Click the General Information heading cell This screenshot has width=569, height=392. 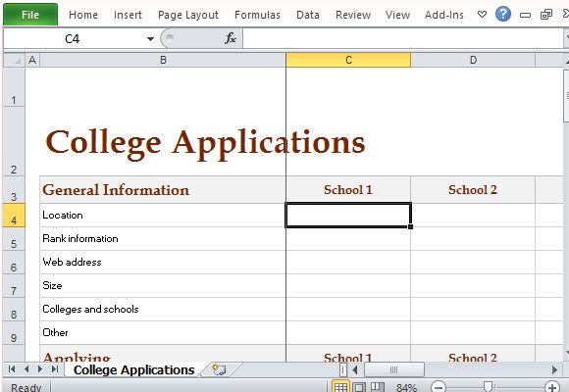[163, 190]
